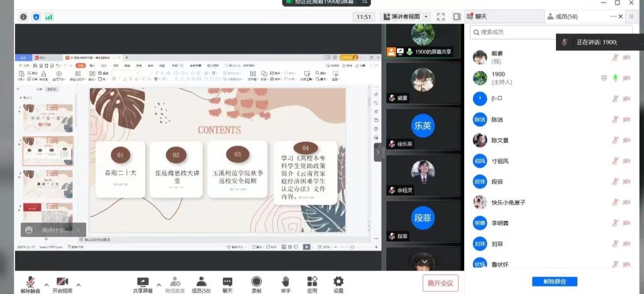Expand audio options arrow beside 解除静音
The width and height of the screenshot is (644, 294).
point(46,285)
